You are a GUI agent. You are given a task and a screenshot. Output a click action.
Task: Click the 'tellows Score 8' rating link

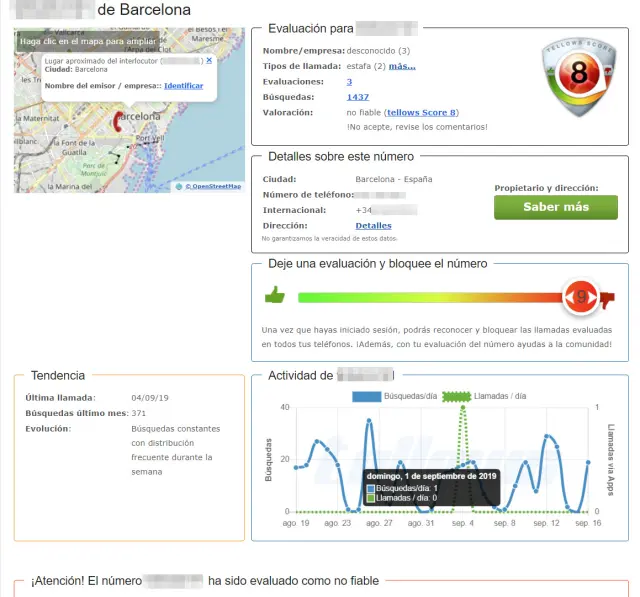point(422,112)
